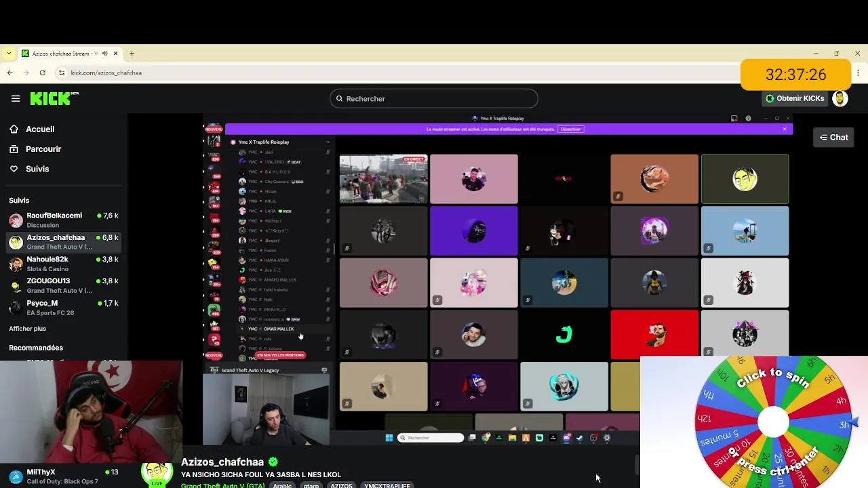This screenshot has height=488, width=868.
Task: Select the red background avatar call tile
Action: coord(654,334)
